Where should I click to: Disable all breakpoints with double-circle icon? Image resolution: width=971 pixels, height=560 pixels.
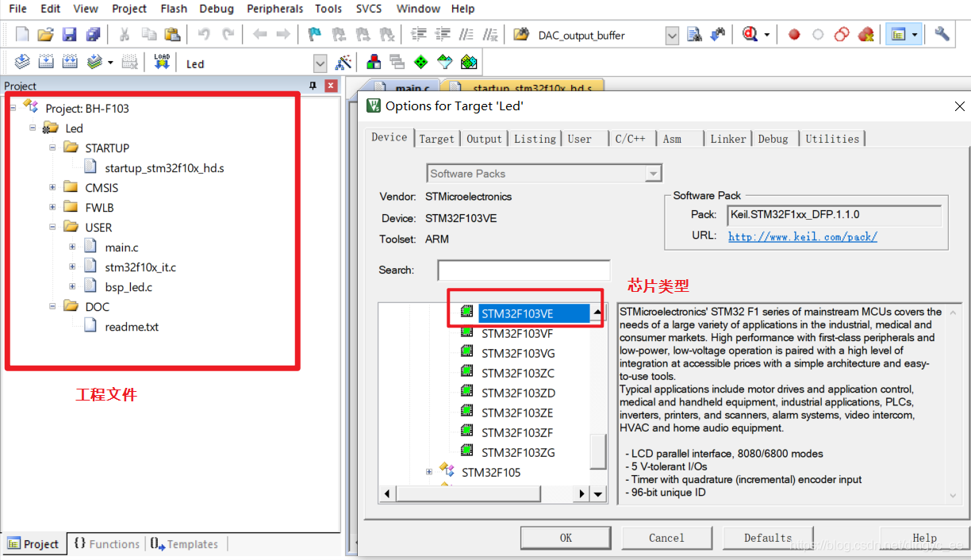click(x=842, y=34)
